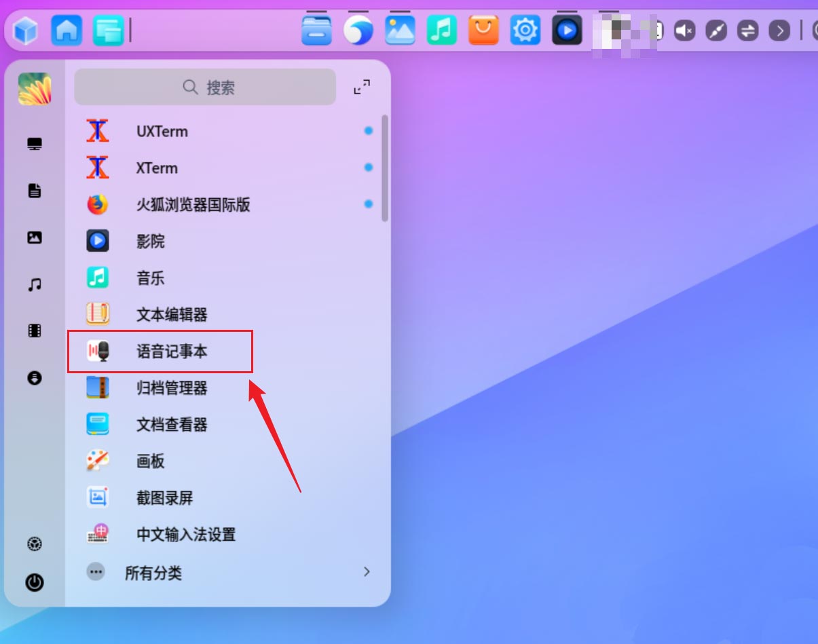Click the show desktop home icon in dock
The image size is (818, 644).
pyautogui.click(x=67, y=31)
